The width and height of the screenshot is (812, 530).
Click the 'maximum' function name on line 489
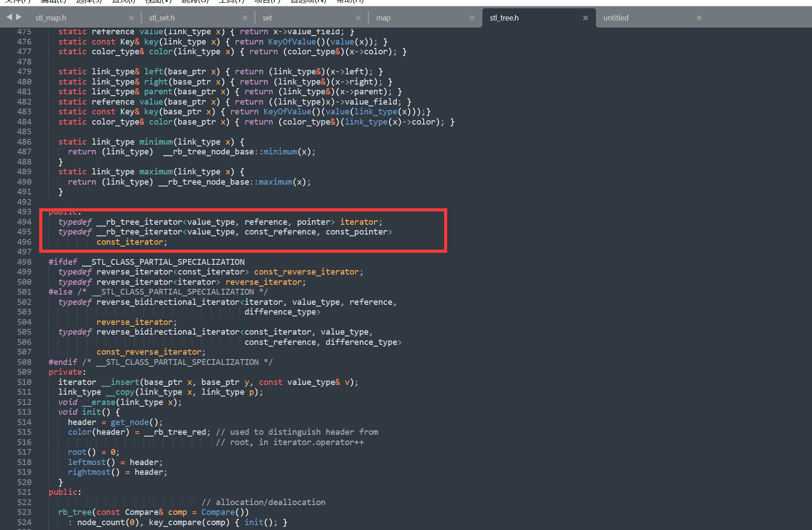[156, 172]
